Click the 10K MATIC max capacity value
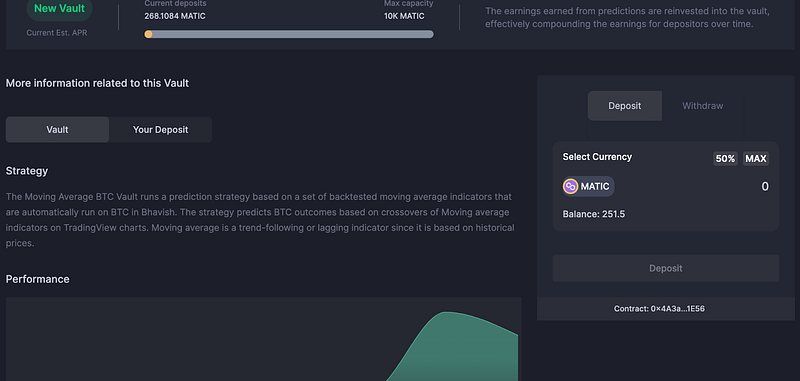The image size is (800, 381). click(x=404, y=16)
